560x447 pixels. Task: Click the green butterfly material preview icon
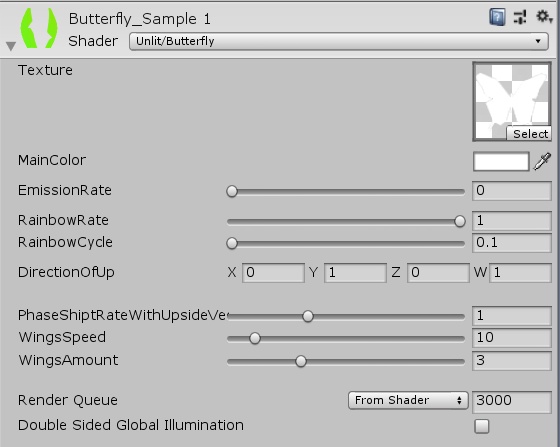tap(39, 28)
